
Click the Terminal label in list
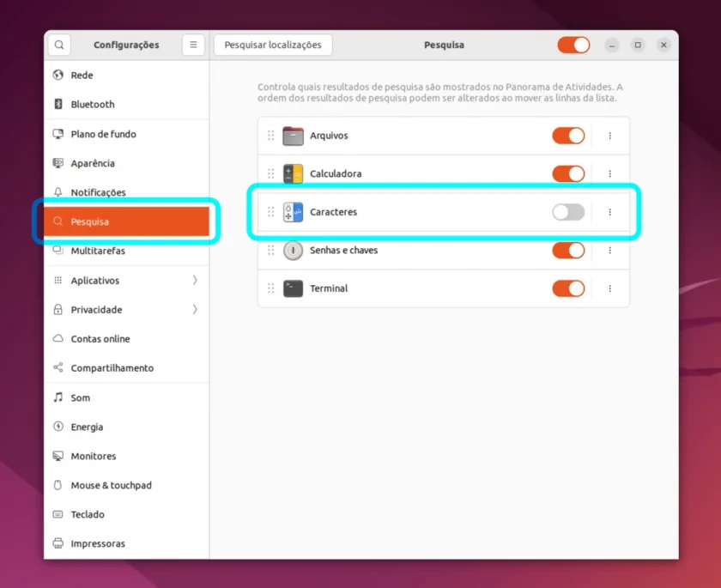click(x=329, y=288)
